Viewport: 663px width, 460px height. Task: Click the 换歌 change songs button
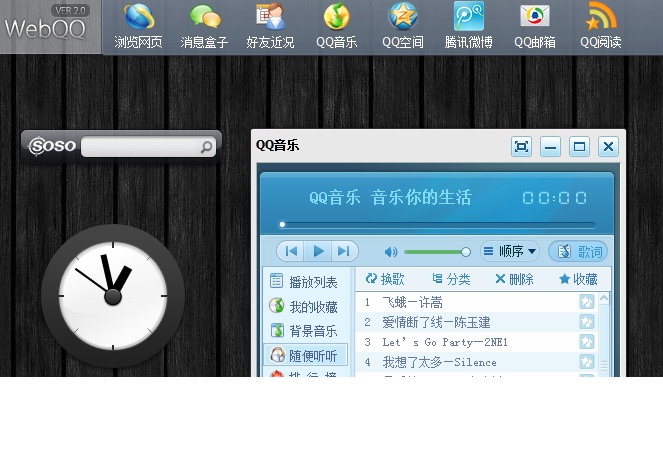coord(385,279)
